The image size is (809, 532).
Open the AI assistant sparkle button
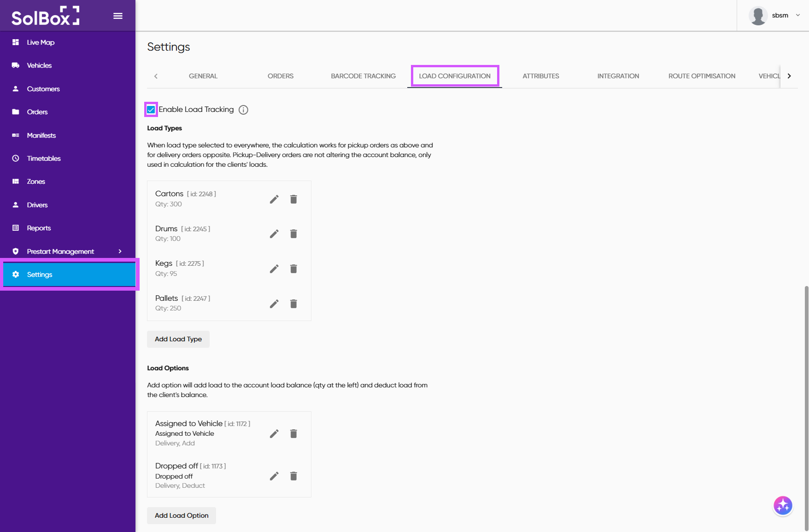coord(783,506)
